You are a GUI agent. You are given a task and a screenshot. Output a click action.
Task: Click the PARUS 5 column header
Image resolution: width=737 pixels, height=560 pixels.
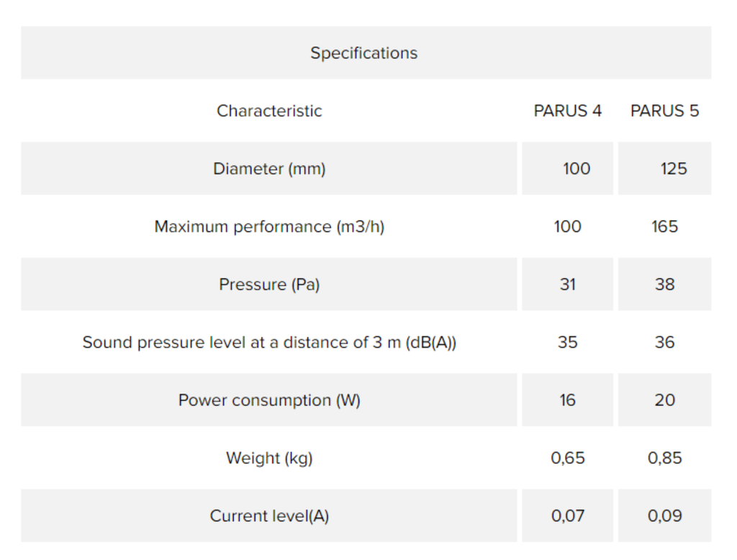pos(664,111)
